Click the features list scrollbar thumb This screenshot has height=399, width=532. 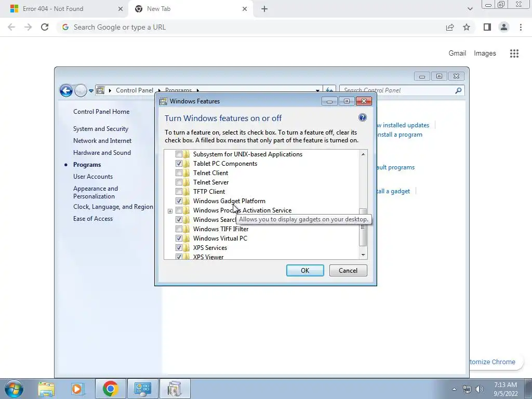pyautogui.click(x=363, y=228)
